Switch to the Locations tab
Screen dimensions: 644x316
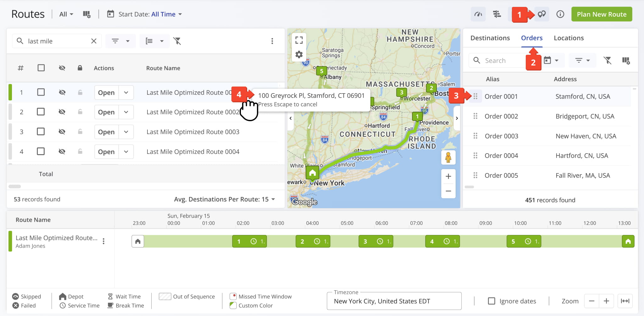569,38
